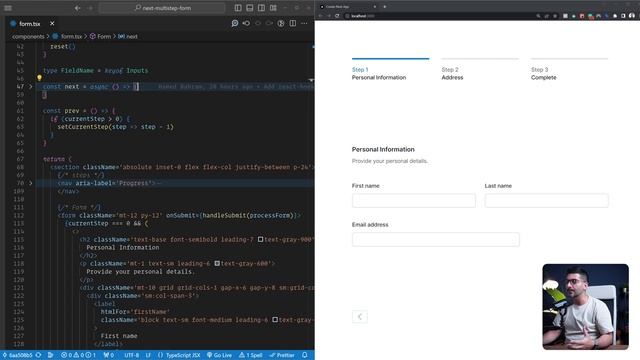Viewport: 640px width, 360px height.
Task: Open the git commit 6aa508b5 status item
Action: [18, 355]
